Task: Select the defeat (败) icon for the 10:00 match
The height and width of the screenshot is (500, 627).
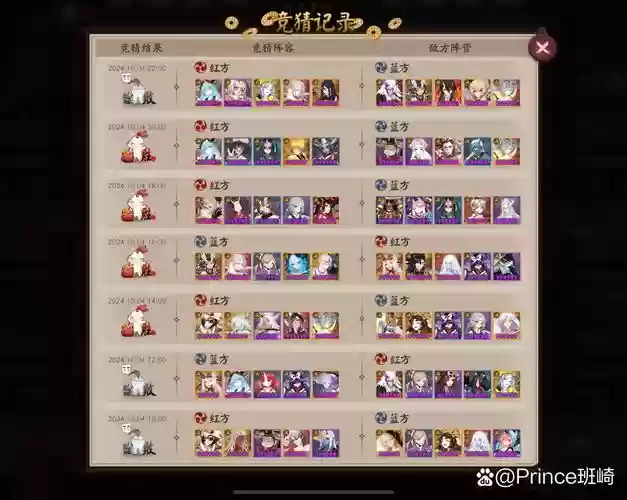Action: [138, 441]
